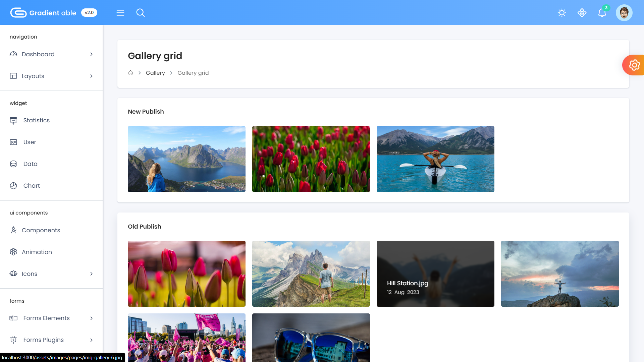Screen dimensions: 644x362
Task: Click the User widget icon
Action: click(13, 142)
